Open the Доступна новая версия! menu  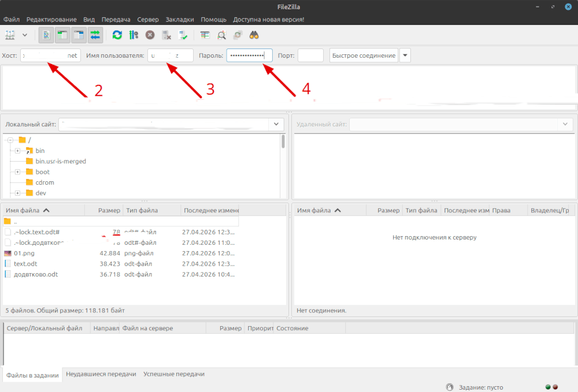tap(268, 20)
